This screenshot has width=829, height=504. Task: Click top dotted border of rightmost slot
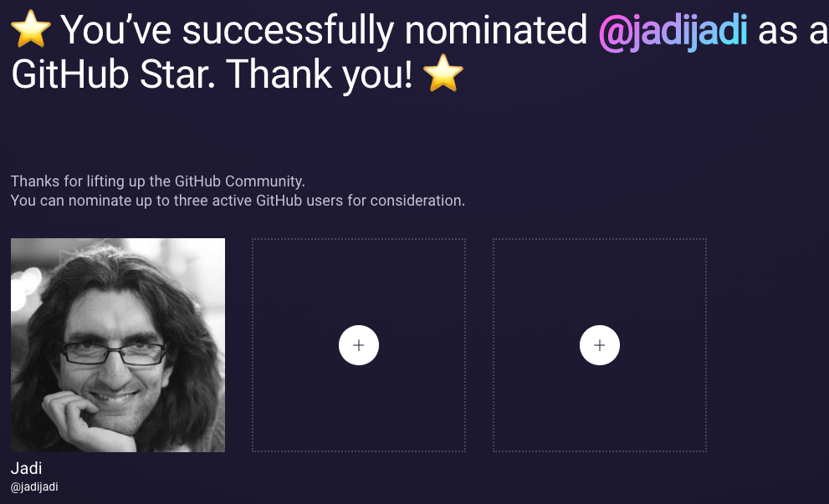(x=600, y=239)
